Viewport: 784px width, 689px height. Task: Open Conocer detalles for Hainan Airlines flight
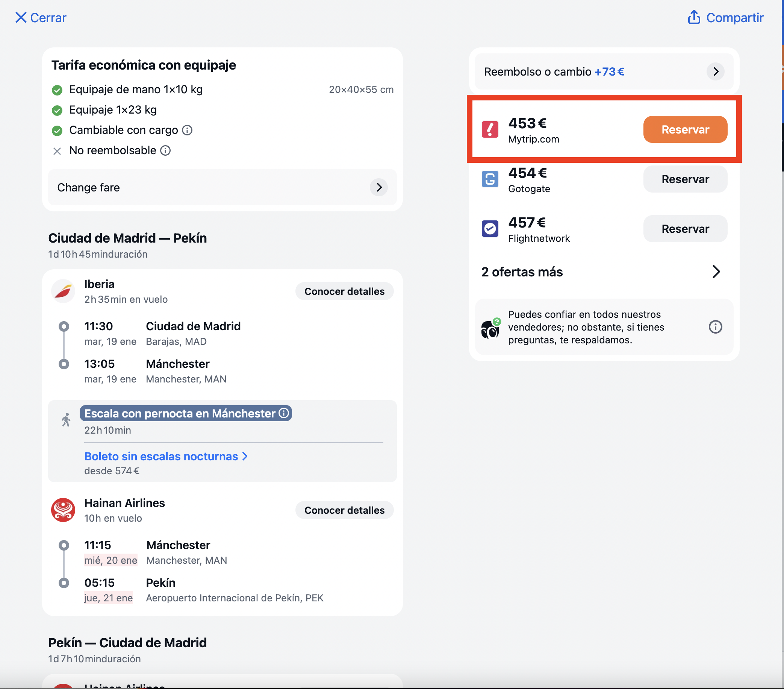click(344, 510)
